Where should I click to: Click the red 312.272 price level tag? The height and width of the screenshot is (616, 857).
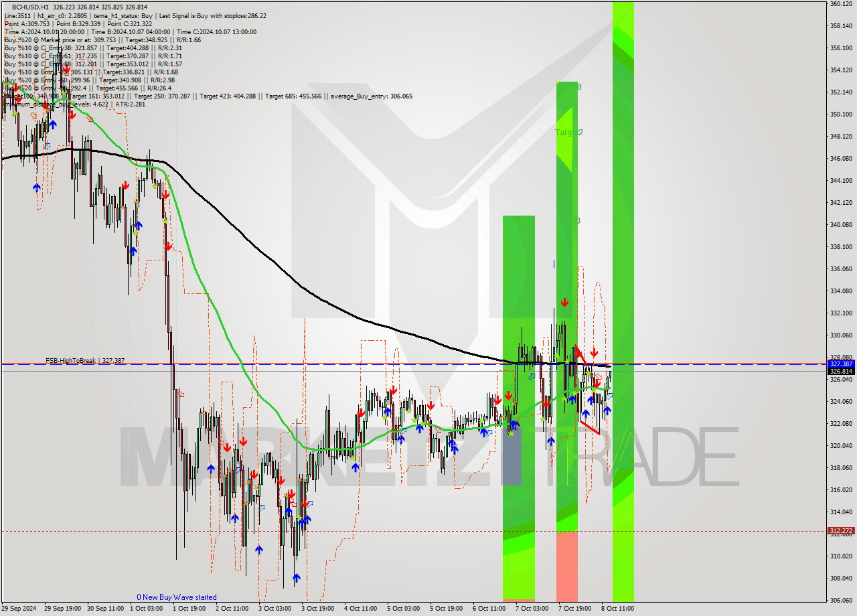[x=840, y=531]
